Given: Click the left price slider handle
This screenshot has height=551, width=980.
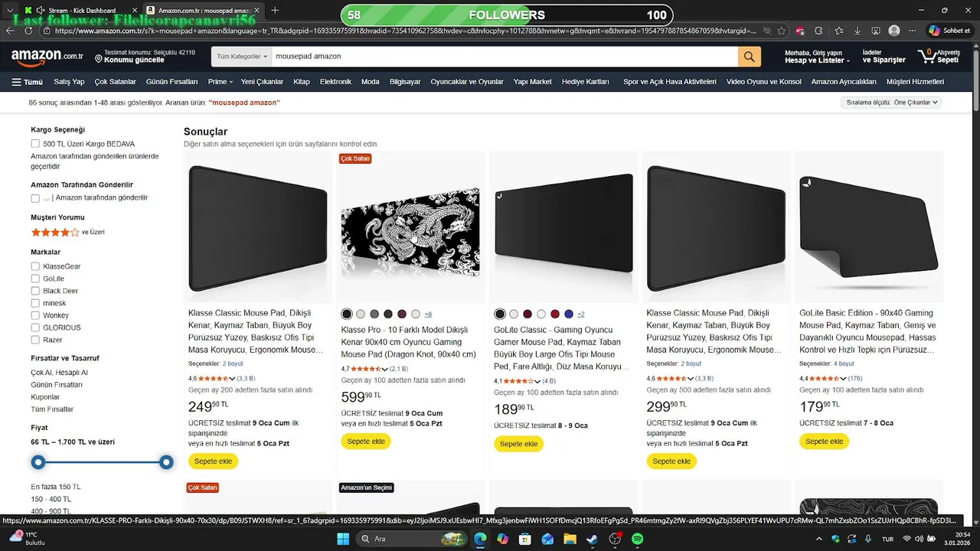Looking at the screenshot, I should 38,462.
